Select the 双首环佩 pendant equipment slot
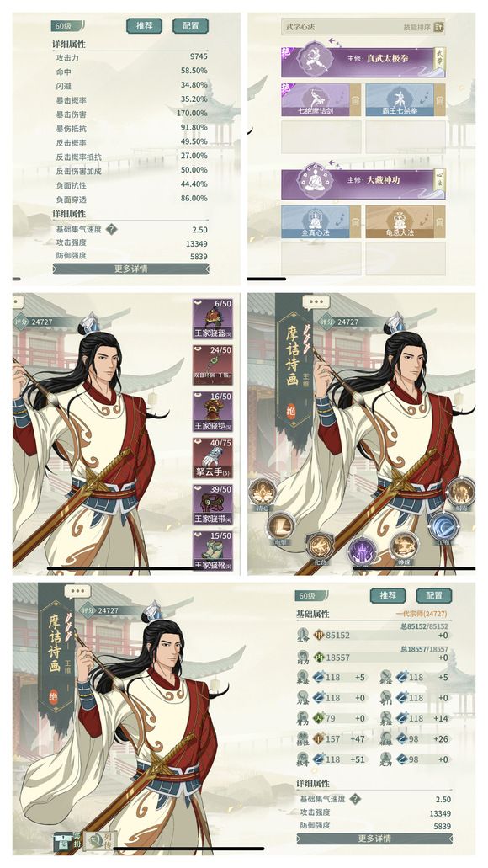This screenshot has height=868, width=488. click(213, 365)
